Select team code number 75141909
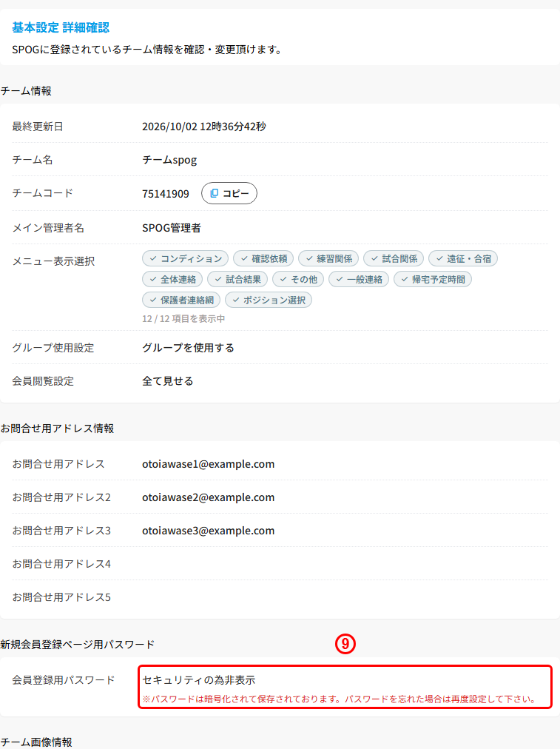Viewport: 560px width, 749px height. [166, 193]
